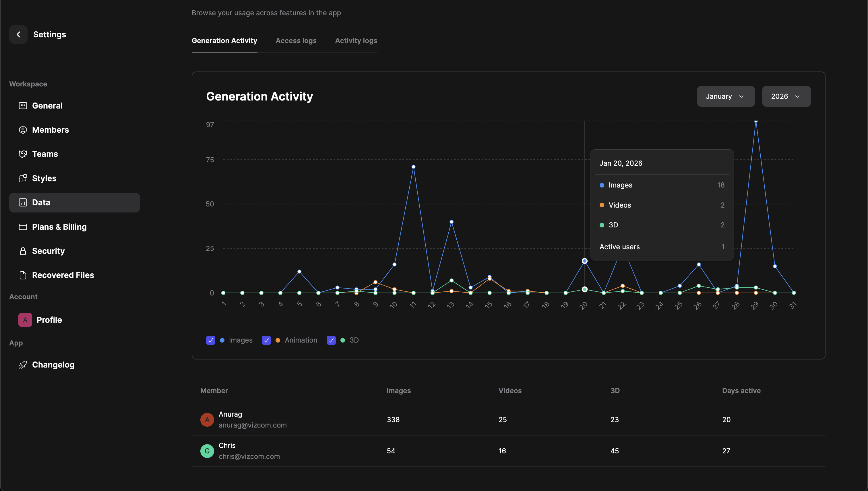Click the back arrow next to Settings

tap(18, 34)
